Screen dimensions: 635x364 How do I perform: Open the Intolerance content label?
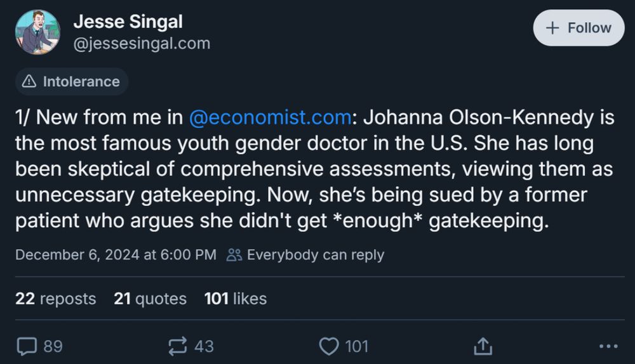71,81
